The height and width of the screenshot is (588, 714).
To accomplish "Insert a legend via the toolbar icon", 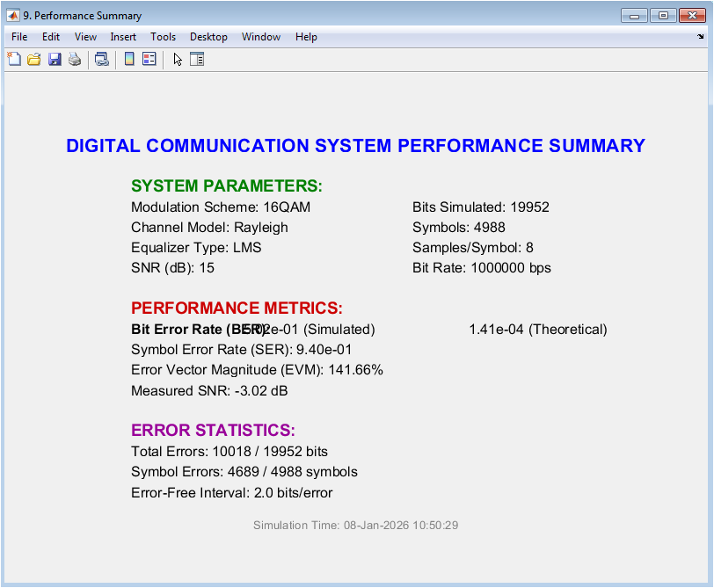I will [x=149, y=60].
